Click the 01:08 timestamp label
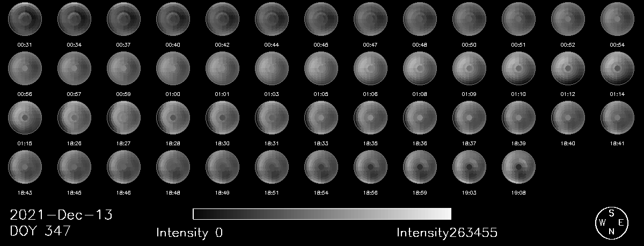 [420, 94]
